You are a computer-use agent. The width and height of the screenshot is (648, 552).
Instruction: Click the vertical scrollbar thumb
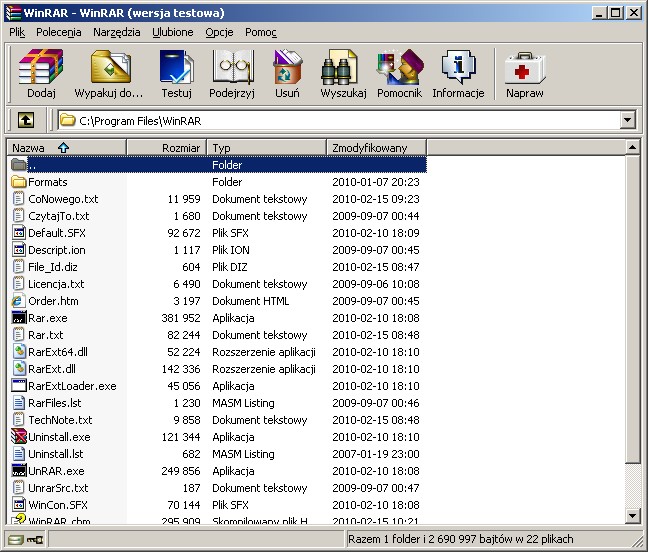coord(632,309)
